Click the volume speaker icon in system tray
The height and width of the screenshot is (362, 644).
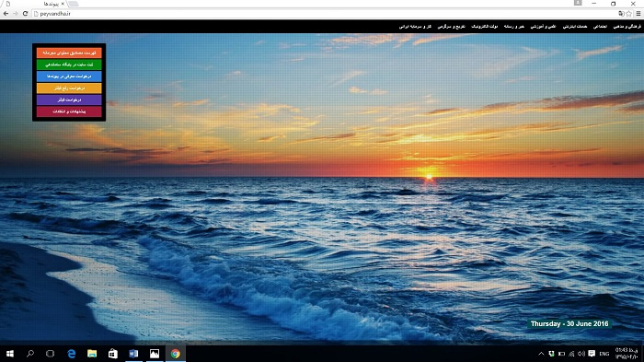click(x=581, y=354)
